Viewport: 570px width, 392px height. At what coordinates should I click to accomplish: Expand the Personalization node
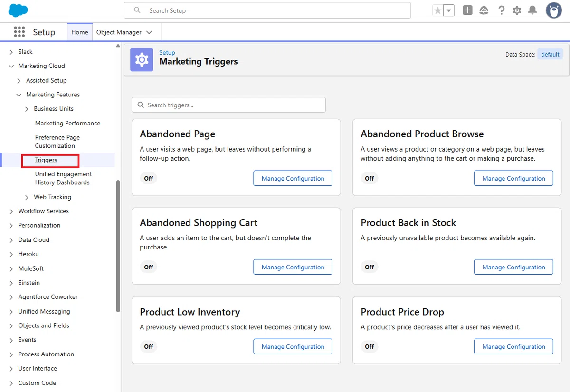pos(11,226)
